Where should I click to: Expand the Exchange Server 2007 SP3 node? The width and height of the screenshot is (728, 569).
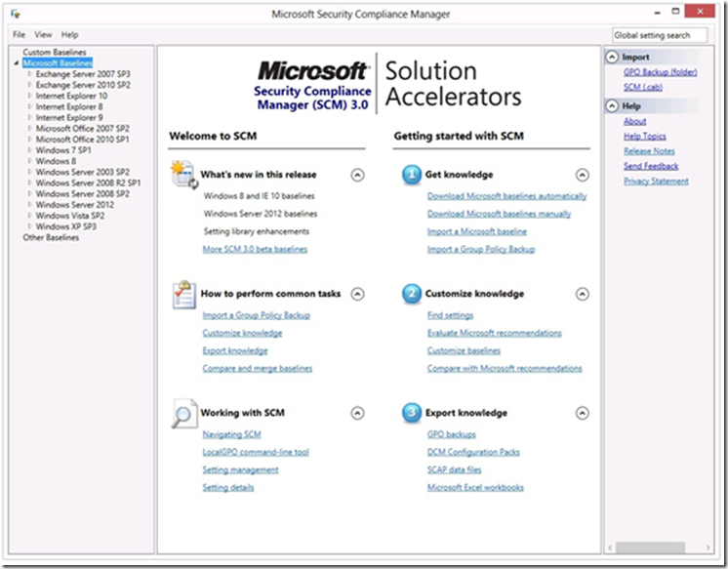point(29,74)
